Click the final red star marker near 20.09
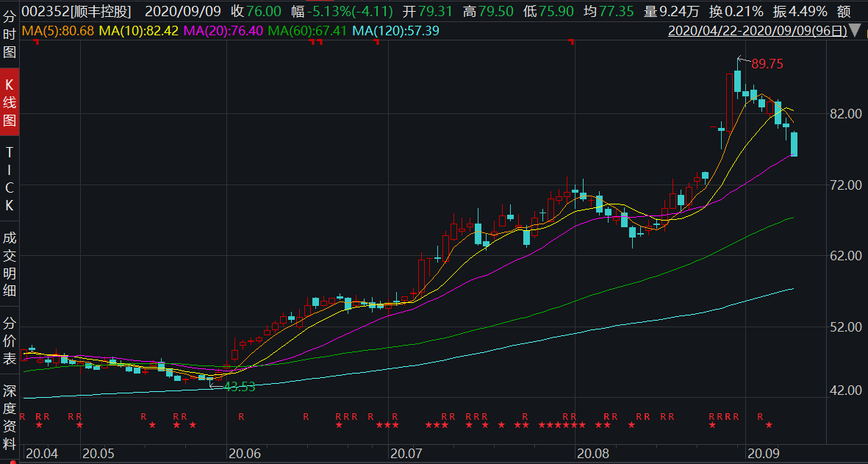The image size is (868, 464). point(769,425)
